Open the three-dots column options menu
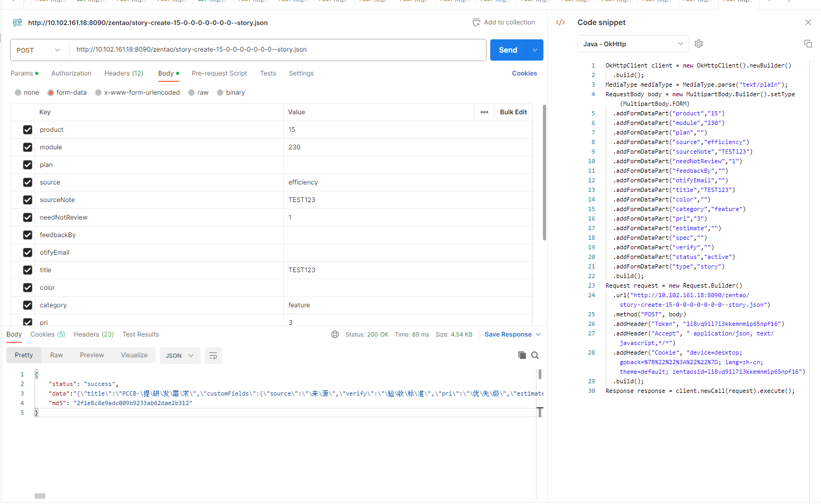Image resolution: width=821 pixels, height=504 pixels. [484, 112]
